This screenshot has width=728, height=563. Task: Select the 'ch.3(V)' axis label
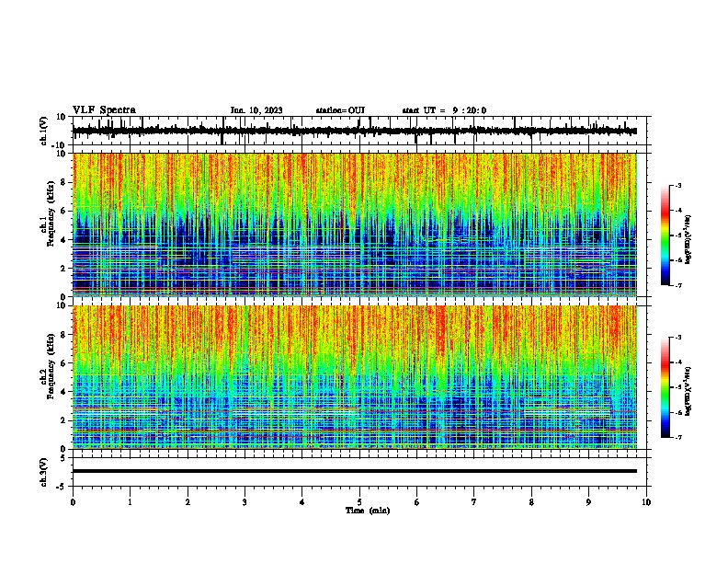(43, 473)
